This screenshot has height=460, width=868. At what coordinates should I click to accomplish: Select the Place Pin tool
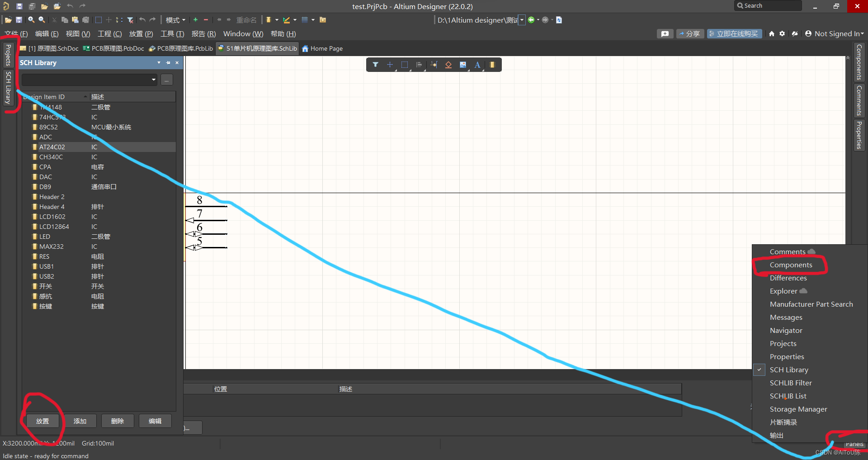(434, 65)
